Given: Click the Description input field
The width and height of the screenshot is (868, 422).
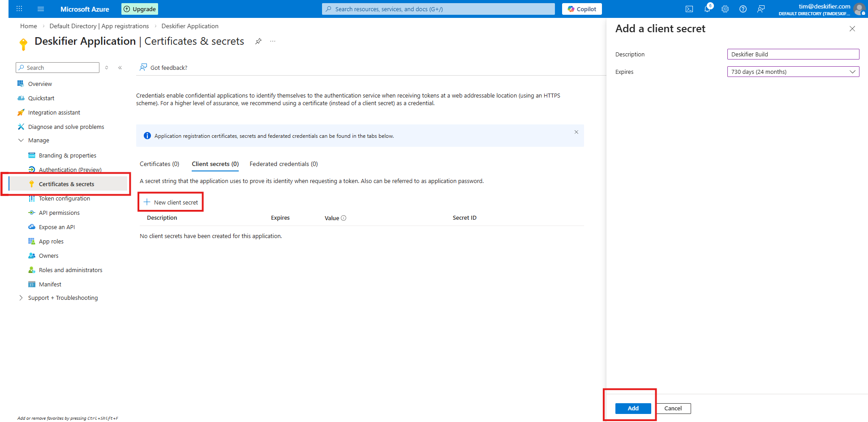Looking at the screenshot, I should 793,54.
